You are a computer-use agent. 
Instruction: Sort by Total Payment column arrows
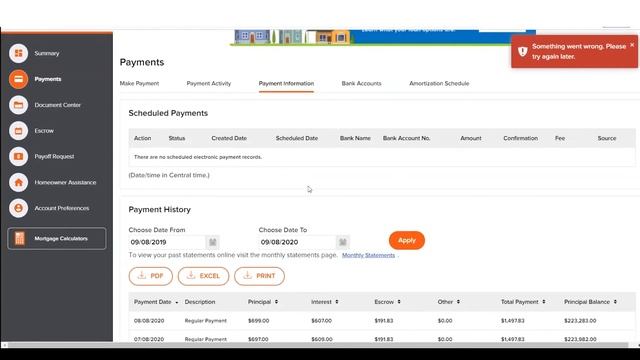(544, 302)
